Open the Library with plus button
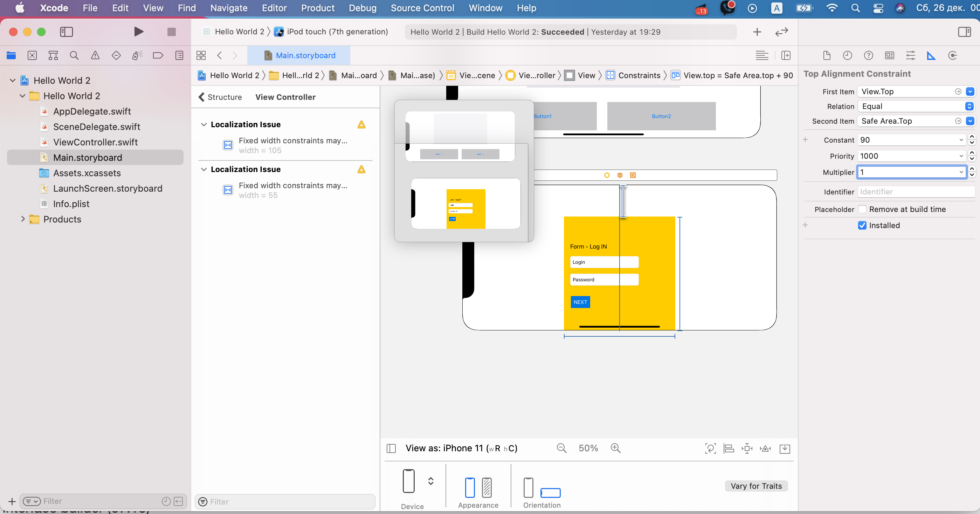980x514 pixels. click(757, 32)
